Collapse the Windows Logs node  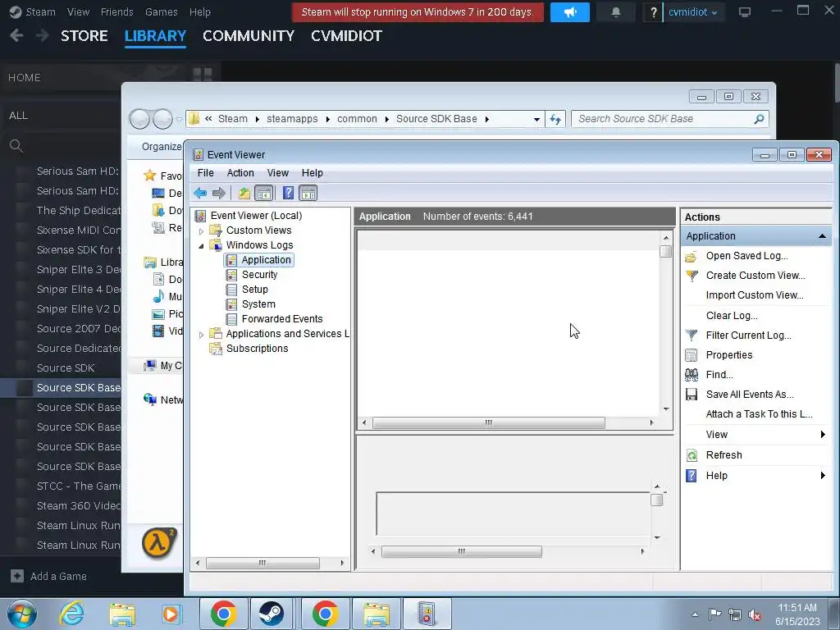(x=202, y=246)
